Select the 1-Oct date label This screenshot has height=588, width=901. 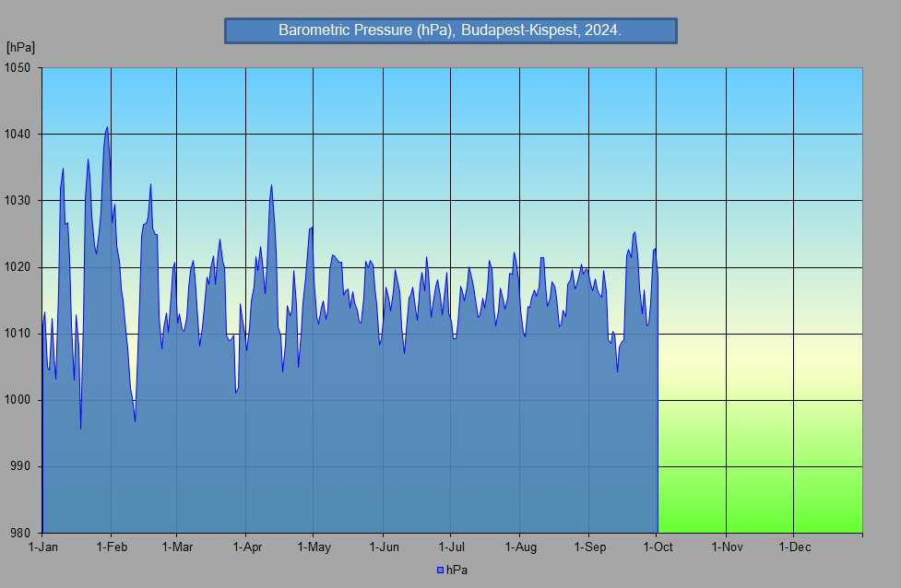click(x=658, y=547)
